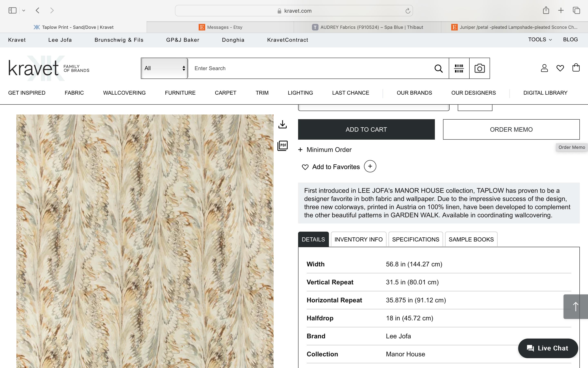Select the SAMPLE BOOKS tab

point(471,239)
